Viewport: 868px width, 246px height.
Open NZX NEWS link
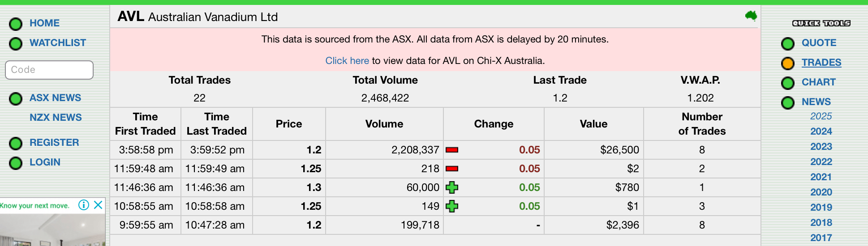pos(56,118)
